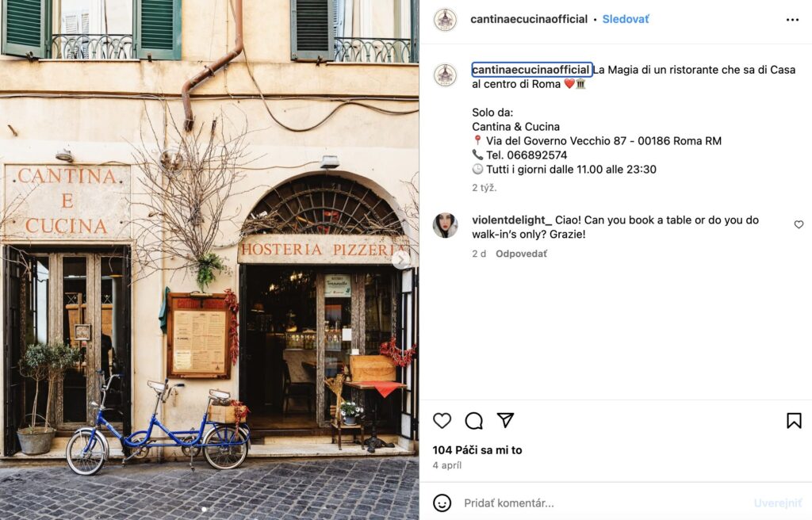Click the Uverejniť post button
Image resolution: width=812 pixels, height=520 pixels.
tap(778, 503)
